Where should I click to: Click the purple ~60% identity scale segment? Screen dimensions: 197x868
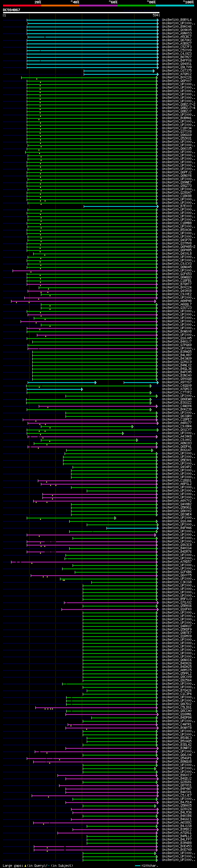coord(99,6)
